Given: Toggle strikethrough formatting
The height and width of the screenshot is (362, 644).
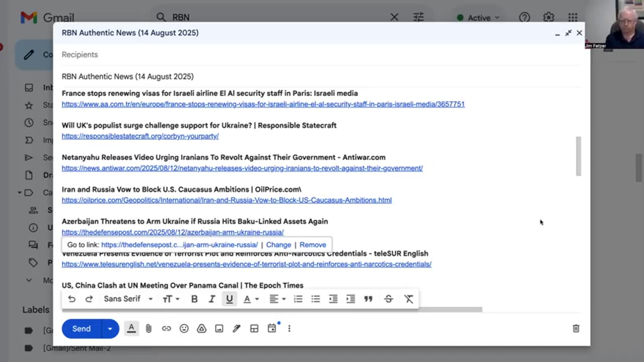Looking at the screenshot, I should click(x=388, y=299).
